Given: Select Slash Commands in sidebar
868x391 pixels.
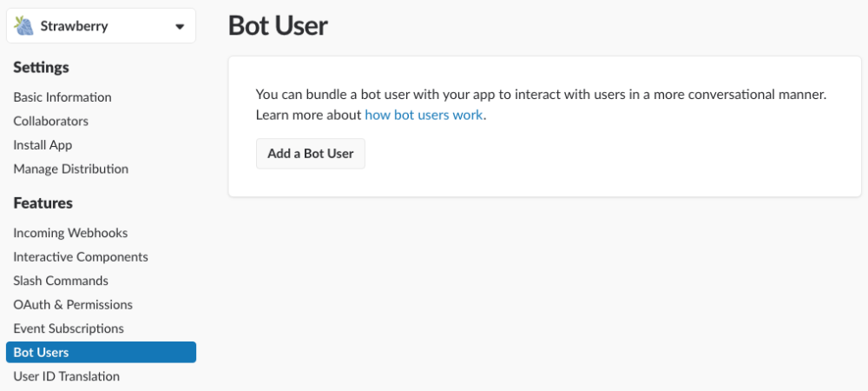Looking at the screenshot, I should click(61, 281).
